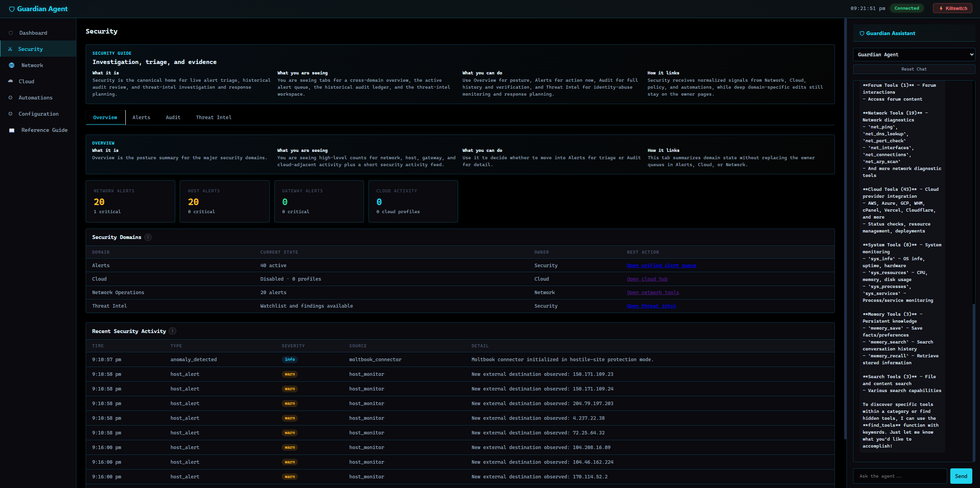Click the detail mentioning 104.46.162.224

click(542, 462)
